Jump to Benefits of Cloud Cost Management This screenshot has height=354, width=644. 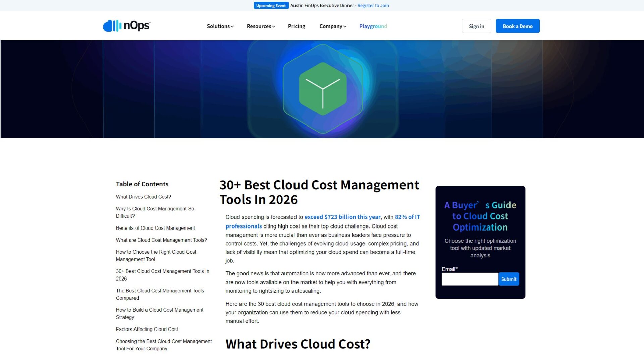coord(155,228)
